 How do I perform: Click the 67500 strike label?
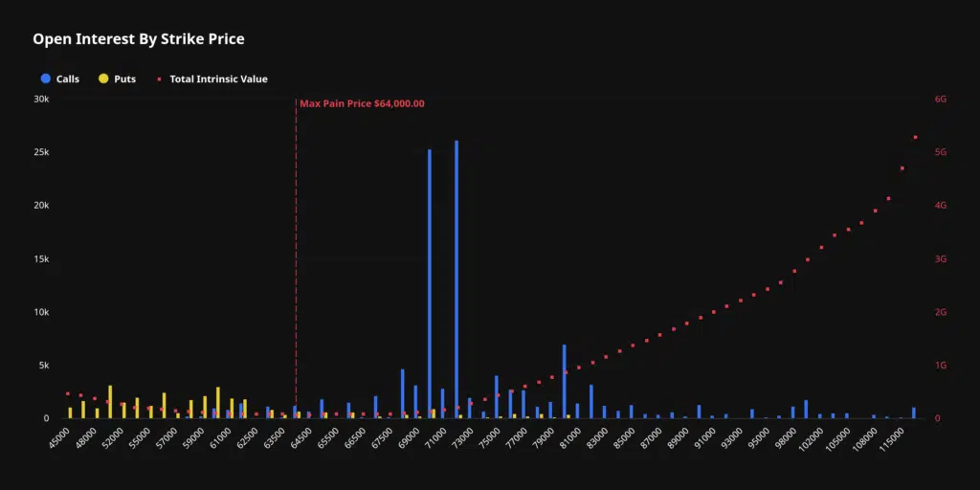coord(383,436)
